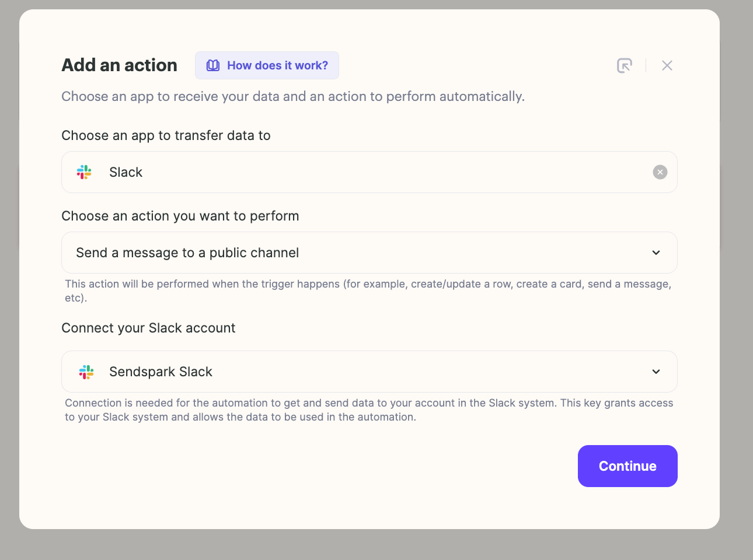Expand the Slack account chevron arrow
The height and width of the screenshot is (560, 753).
coord(656,372)
